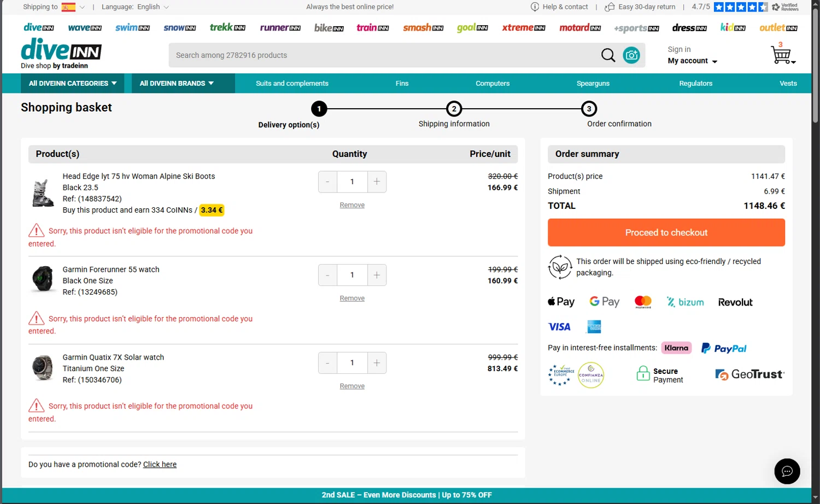This screenshot has width=820, height=504.
Task: Go to the bikeinn store
Action: [329, 27]
